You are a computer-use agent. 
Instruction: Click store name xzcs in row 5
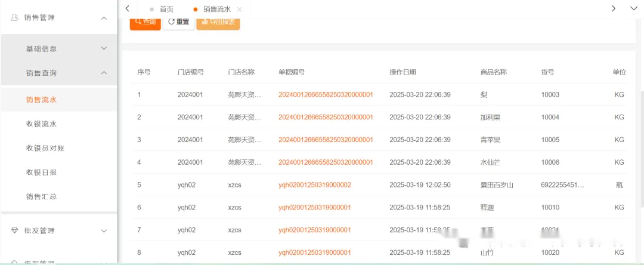(x=234, y=185)
